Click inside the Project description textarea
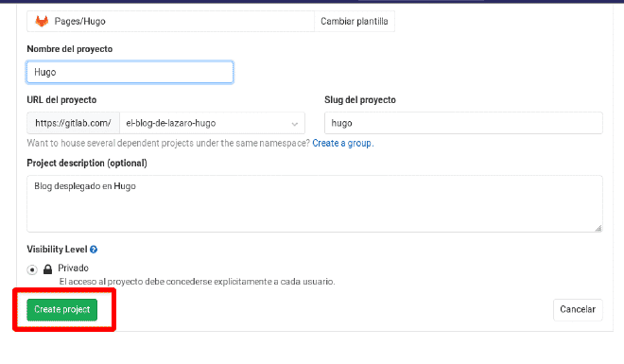The height and width of the screenshot is (364, 624). coord(315,203)
